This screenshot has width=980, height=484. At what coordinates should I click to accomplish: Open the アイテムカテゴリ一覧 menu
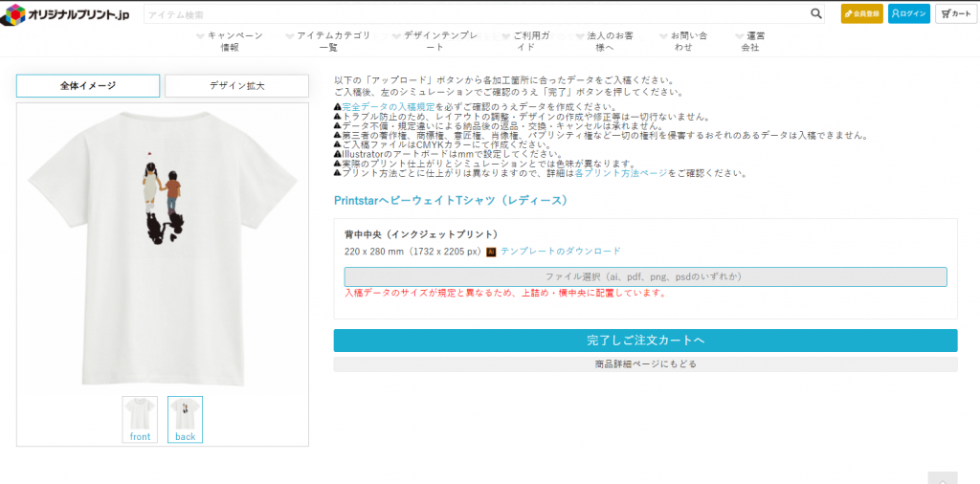pos(328,41)
